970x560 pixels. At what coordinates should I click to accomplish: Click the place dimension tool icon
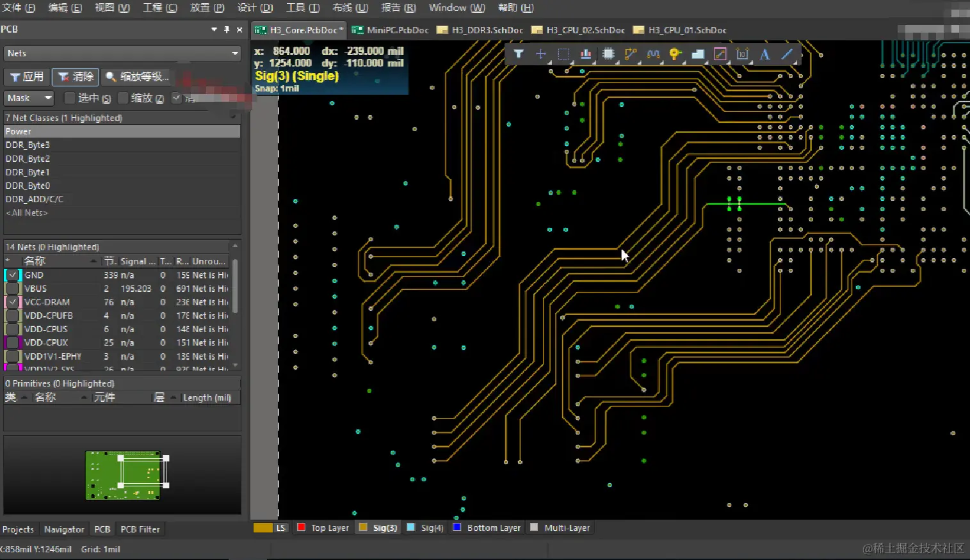(x=742, y=54)
